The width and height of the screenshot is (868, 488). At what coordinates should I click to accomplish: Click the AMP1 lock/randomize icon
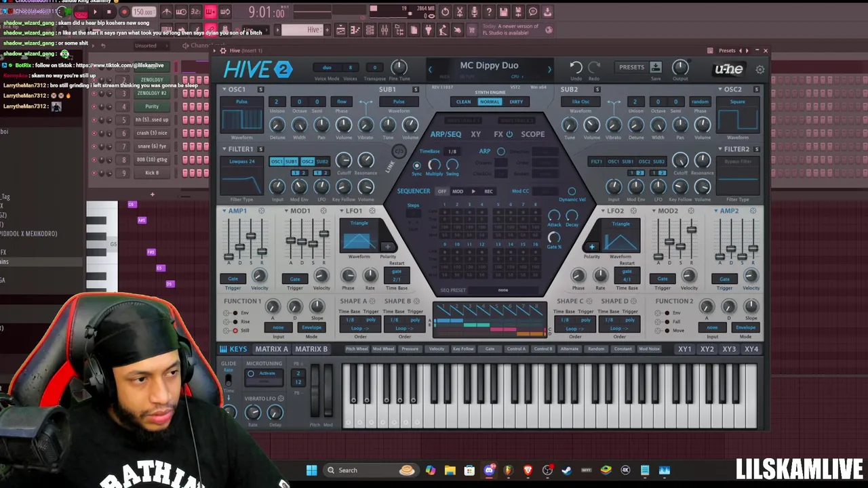pyautogui.click(x=262, y=211)
